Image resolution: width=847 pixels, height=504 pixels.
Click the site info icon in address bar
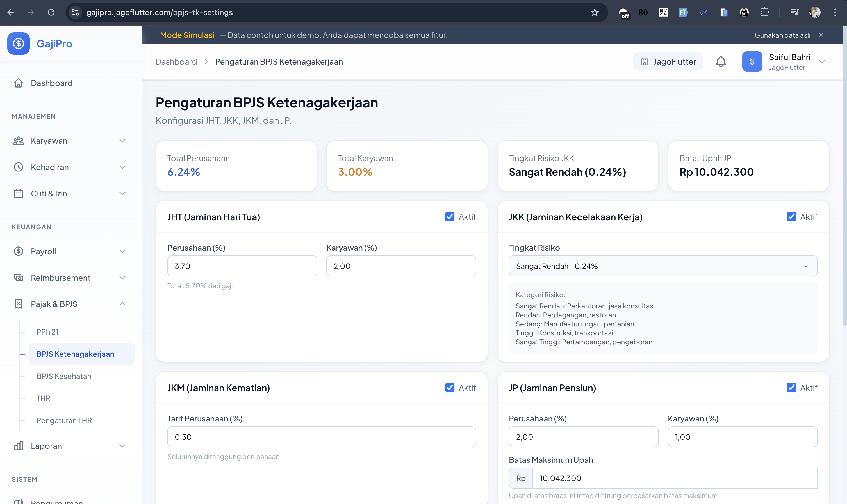[75, 13]
